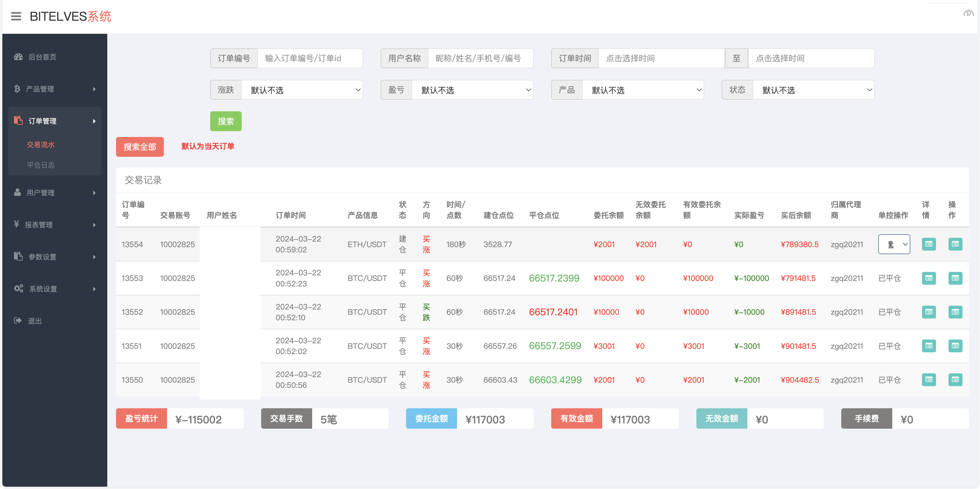The image size is (980, 489).
Task: Click the 订单编号 input field
Action: [x=310, y=58]
